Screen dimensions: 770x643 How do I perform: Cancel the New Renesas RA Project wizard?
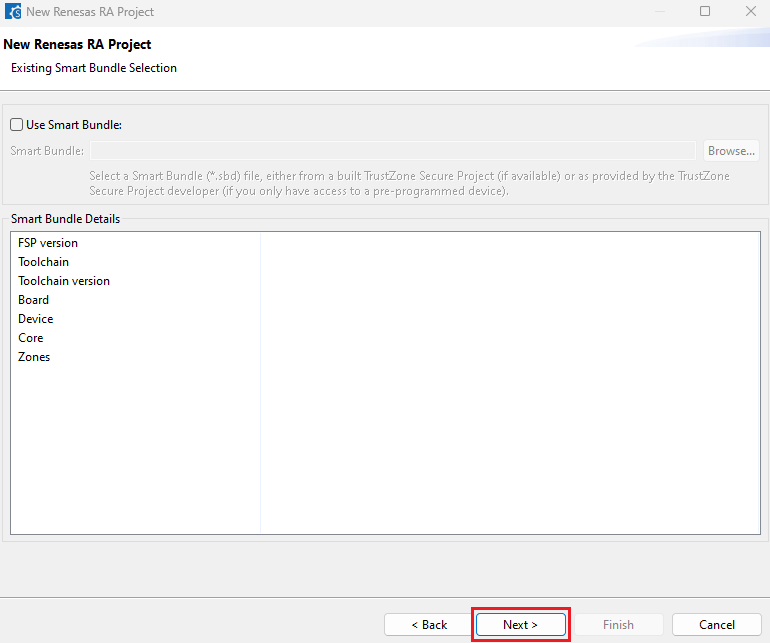coord(716,624)
